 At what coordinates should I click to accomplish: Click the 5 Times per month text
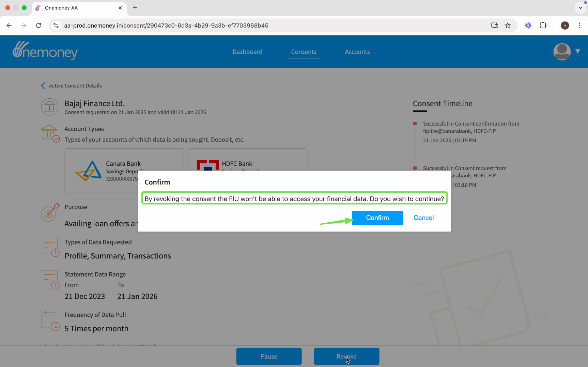point(96,329)
